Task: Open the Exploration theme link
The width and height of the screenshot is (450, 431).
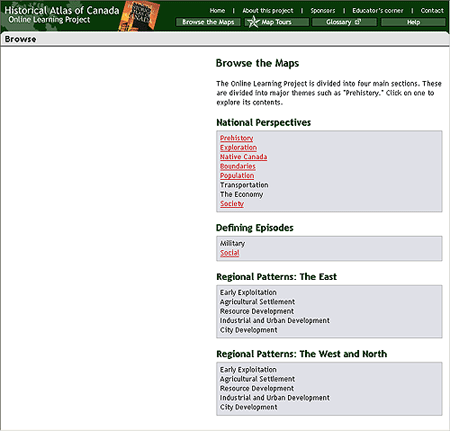Action: click(x=238, y=147)
